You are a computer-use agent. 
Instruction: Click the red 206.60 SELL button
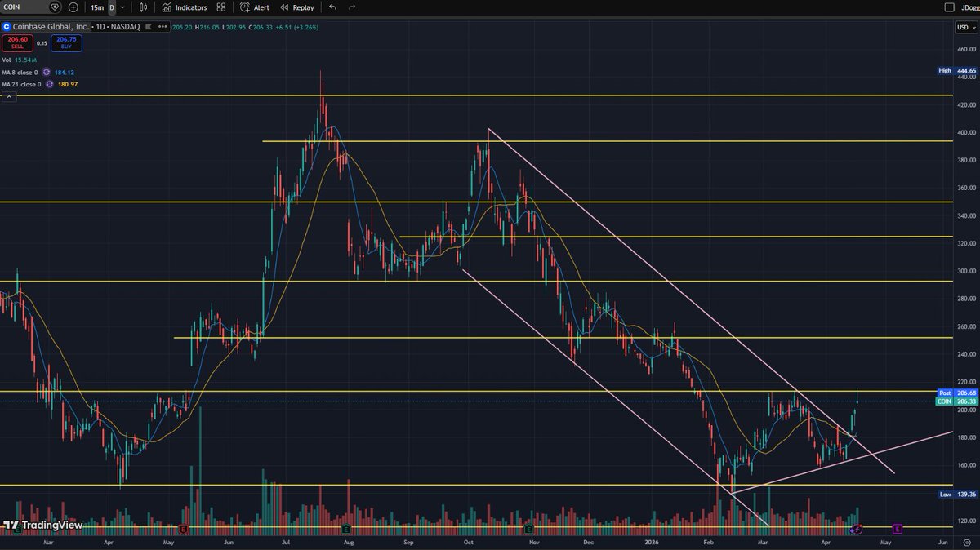[17, 42]
